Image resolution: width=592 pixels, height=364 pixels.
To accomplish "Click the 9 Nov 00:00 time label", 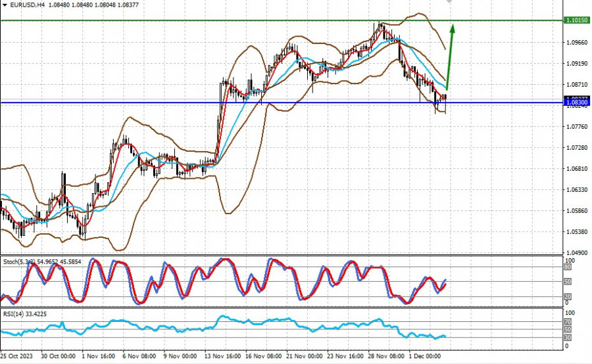I will (x=180, y=356).
